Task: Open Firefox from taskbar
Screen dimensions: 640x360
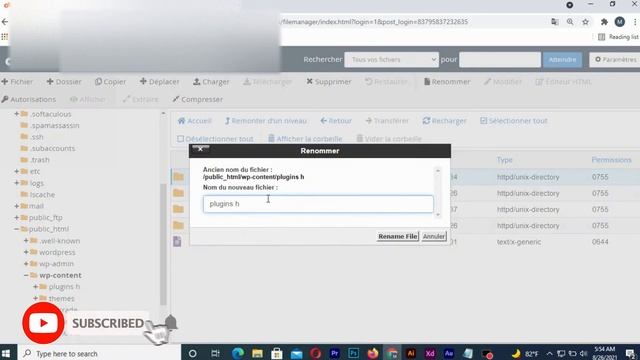Action: [x=373, y=353]
